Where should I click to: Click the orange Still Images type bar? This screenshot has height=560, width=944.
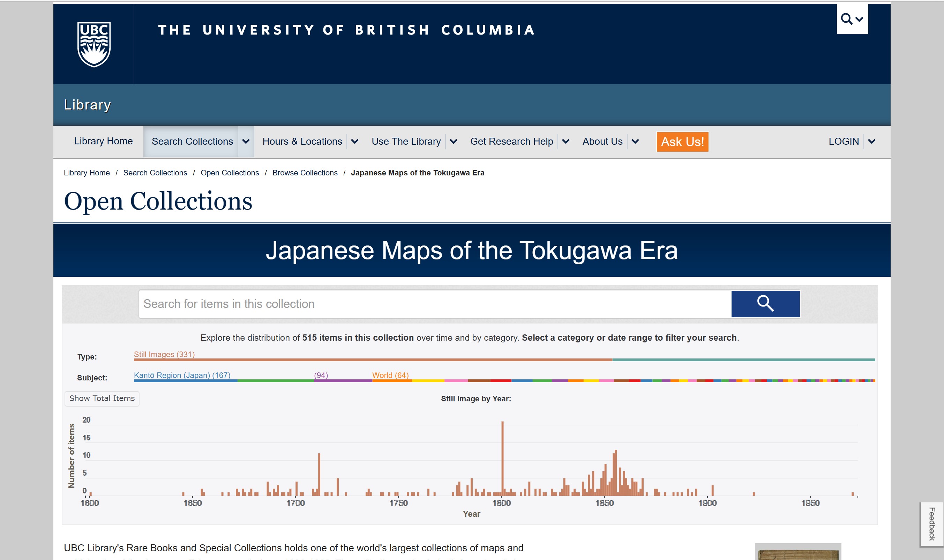373,360
